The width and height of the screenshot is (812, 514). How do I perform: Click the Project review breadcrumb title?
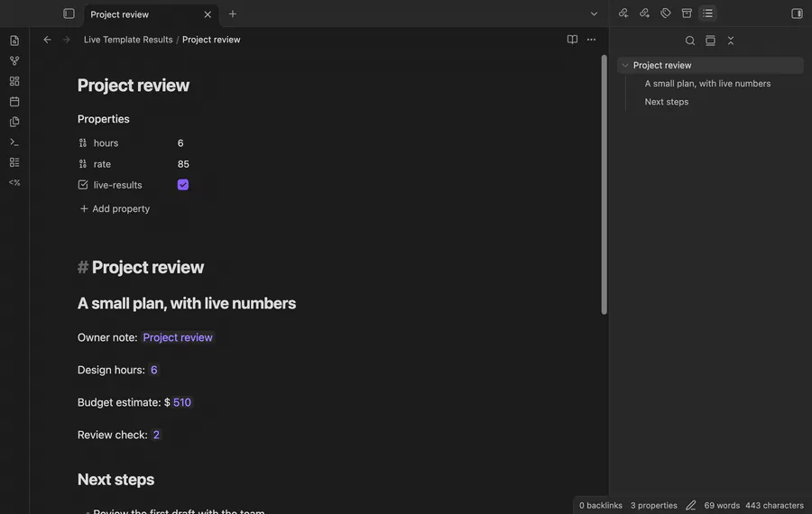[211, 40]
